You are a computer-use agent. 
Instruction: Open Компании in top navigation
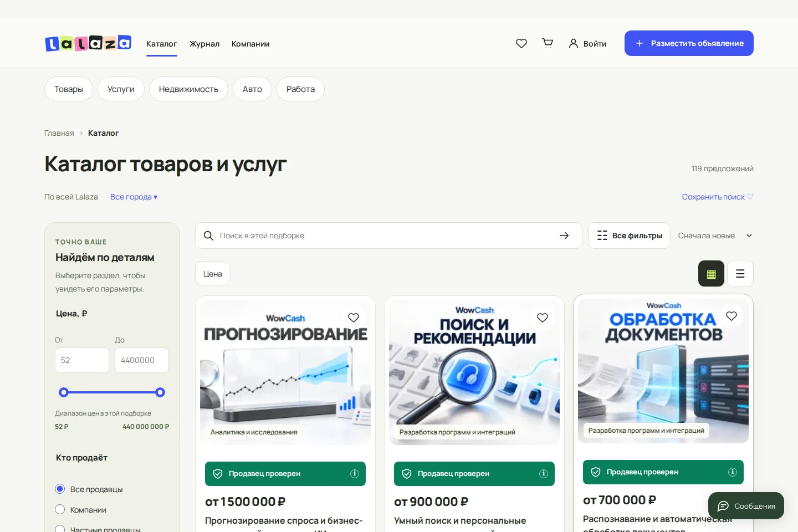pyautogui.click(x=250, y=44)
